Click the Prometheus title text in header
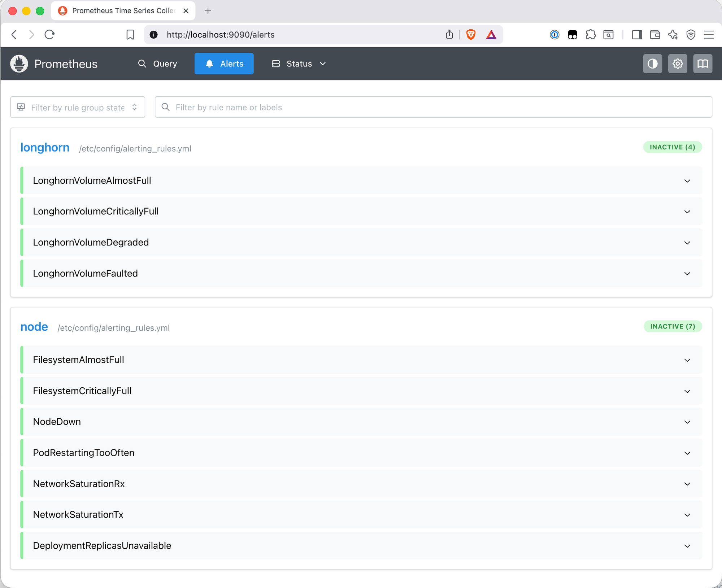Screen dimensions: 722x588 [x=66, y=64]
